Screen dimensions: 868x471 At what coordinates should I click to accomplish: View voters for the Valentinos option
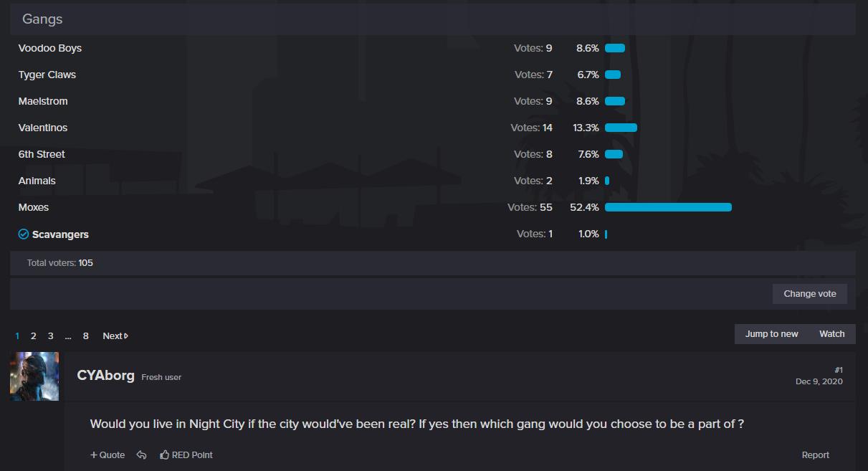point(531,128)
